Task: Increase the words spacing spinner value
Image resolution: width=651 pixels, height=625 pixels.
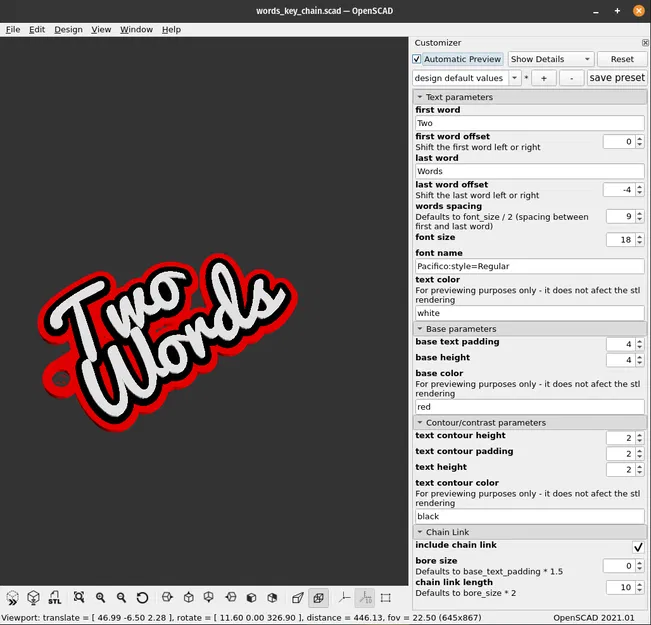Action: [x=639, y=213]
